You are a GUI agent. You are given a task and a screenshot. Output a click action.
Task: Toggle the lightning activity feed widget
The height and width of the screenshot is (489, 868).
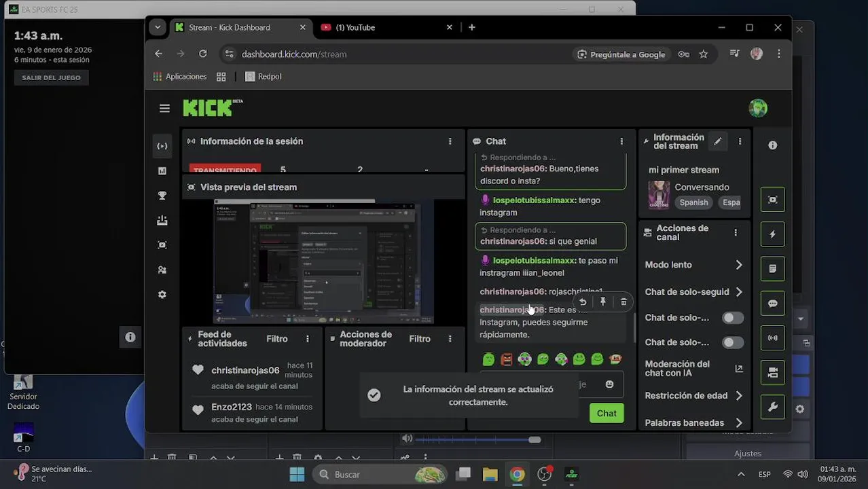click(773, 234)
